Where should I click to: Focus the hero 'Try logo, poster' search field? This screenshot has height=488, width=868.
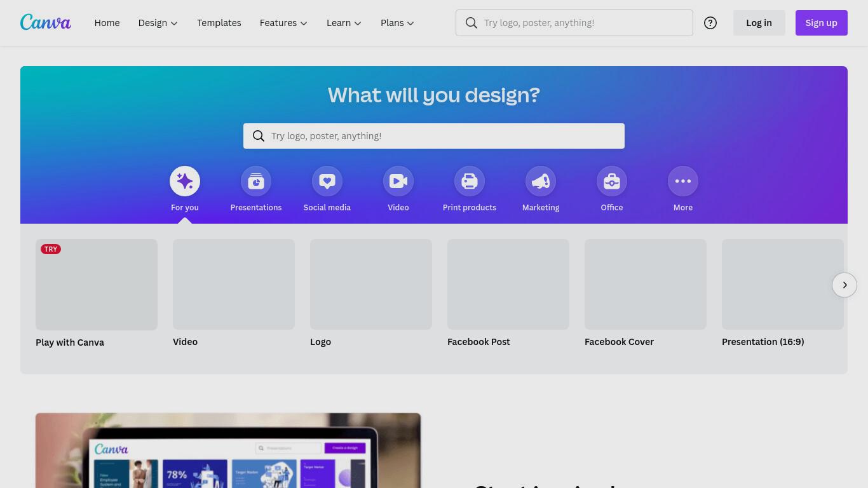[434, 136]
